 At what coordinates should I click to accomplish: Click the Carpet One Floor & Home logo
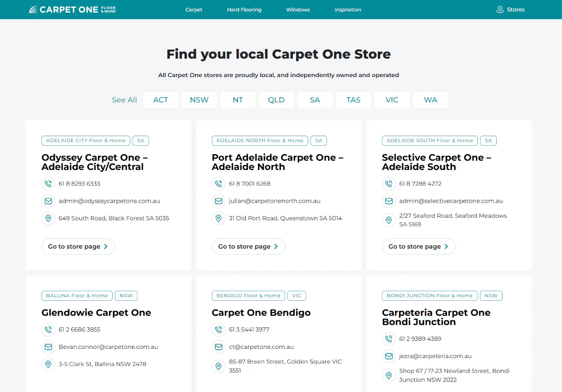(x=73, y=9)
